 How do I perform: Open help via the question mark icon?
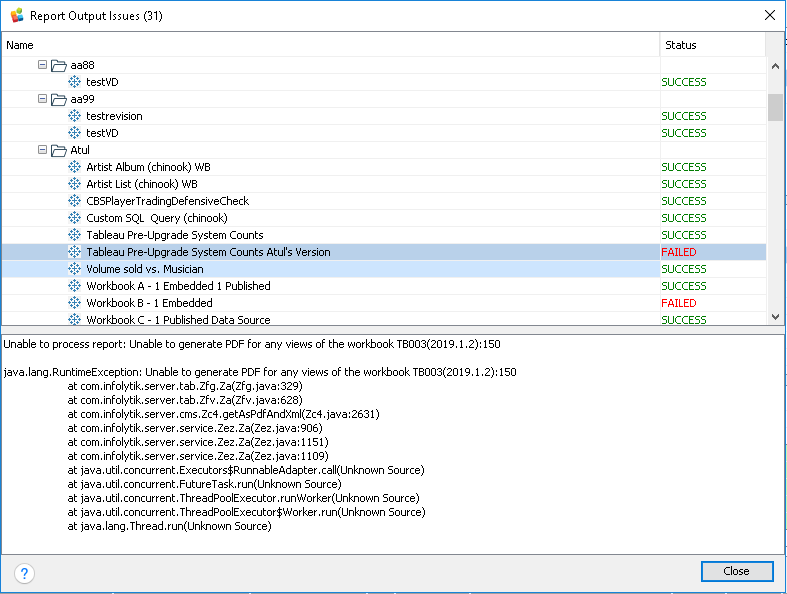(25, 573)
